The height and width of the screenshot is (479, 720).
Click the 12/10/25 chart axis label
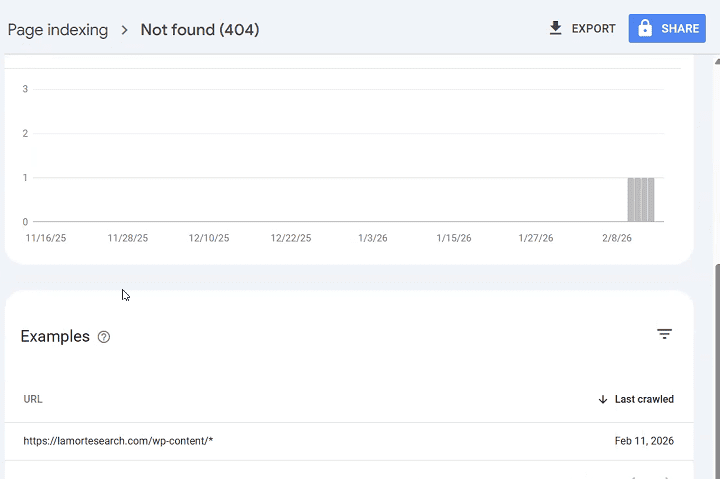209,238
